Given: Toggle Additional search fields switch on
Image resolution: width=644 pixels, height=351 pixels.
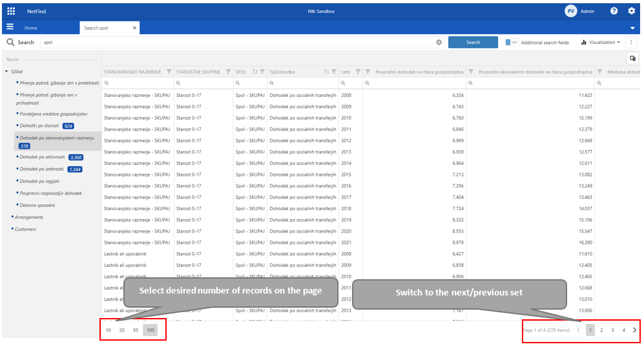Looking at the screenshot, I should click(x=512, y=43).
